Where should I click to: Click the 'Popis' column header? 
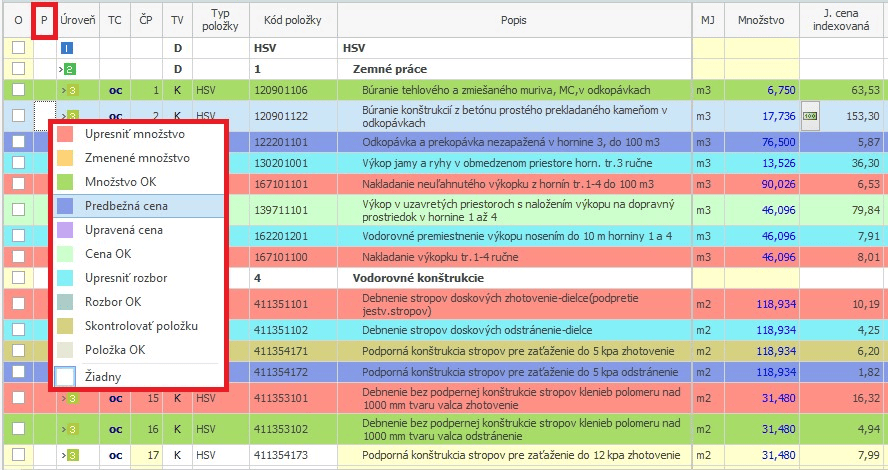514,20
